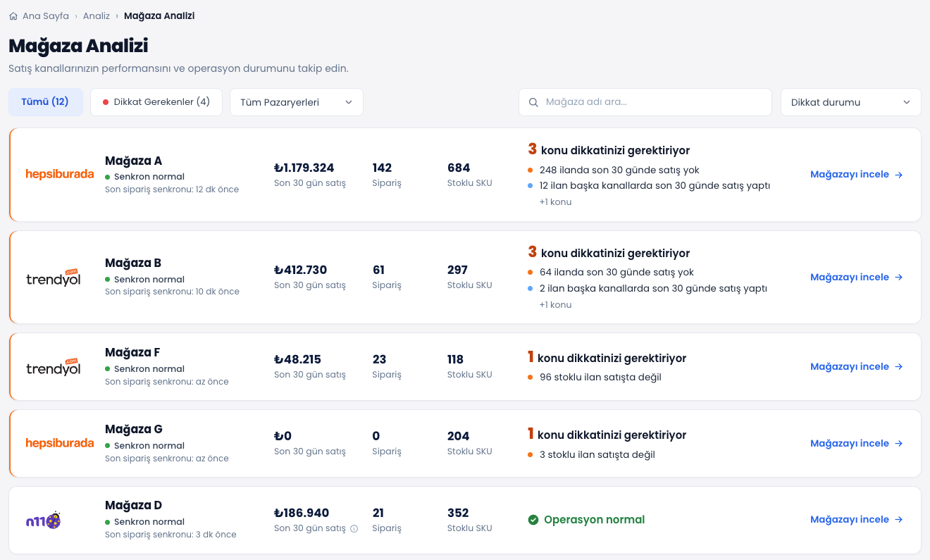Click '96 stoklu ilan satışta değil'
Viewport: 930px width, 560px height.
pyautogui.click(x=600, y=377)
